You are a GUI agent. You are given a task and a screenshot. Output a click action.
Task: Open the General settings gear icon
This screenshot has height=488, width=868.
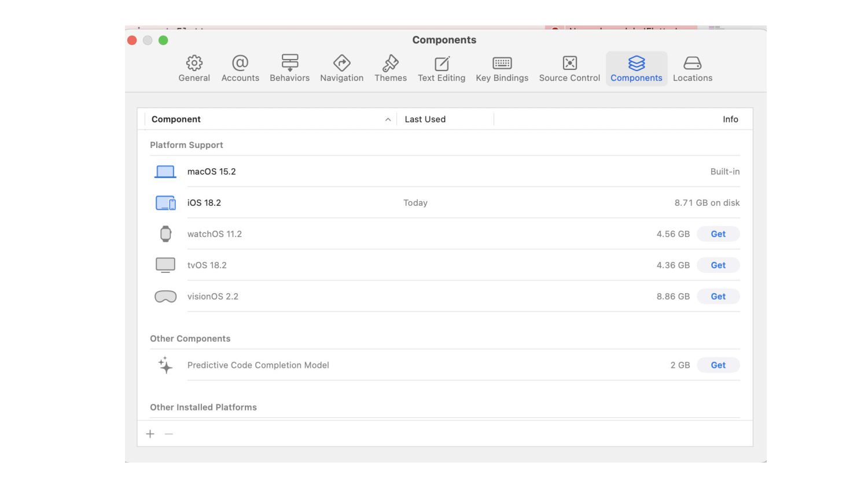click(x=194, y=62)
